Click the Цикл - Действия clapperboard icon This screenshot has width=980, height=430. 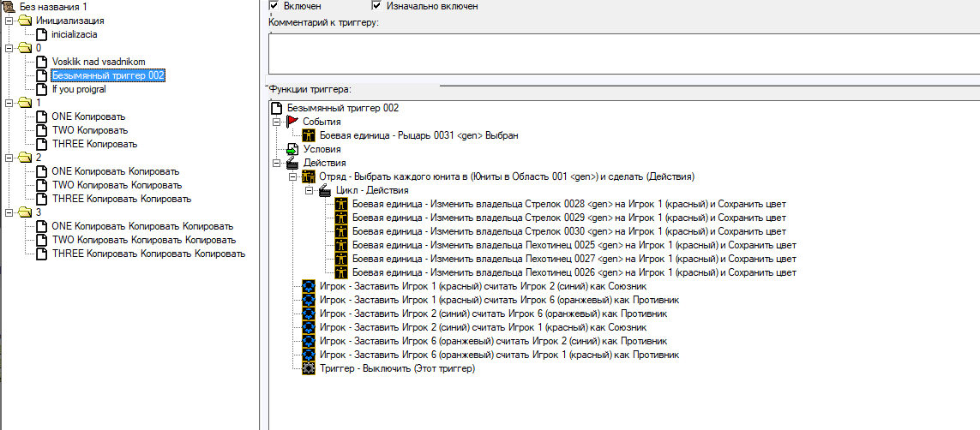pos(326,190)
